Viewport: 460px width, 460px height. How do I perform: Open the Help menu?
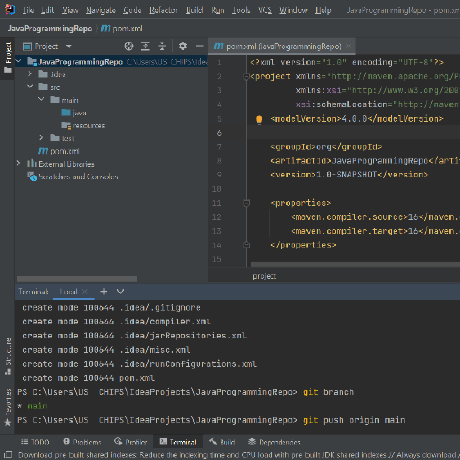[x=323, y=10]
